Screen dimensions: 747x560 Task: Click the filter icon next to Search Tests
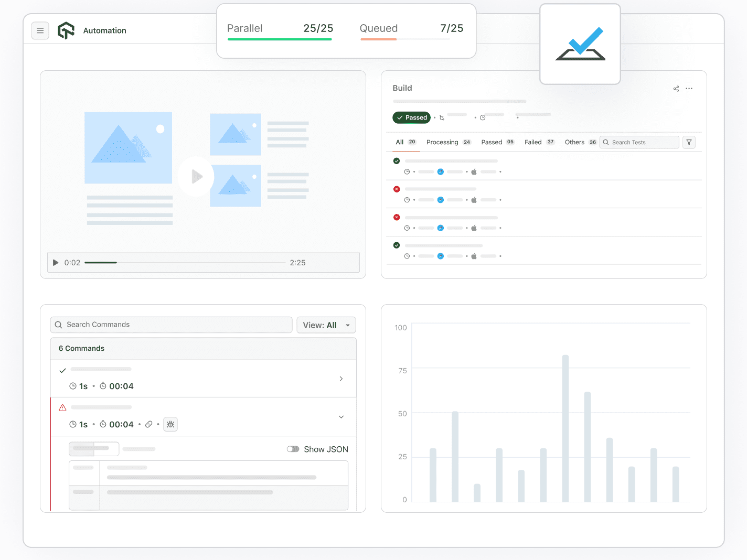click(689, 142)
